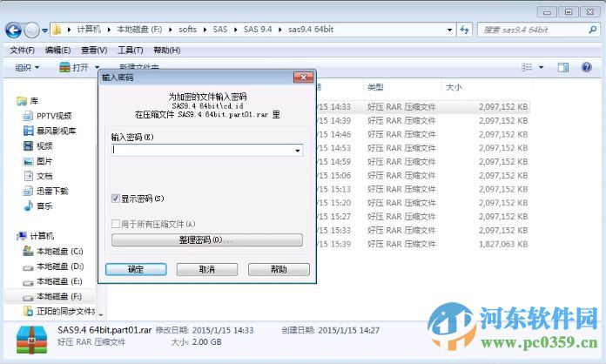Click the 打开 toolbar button

74,68
